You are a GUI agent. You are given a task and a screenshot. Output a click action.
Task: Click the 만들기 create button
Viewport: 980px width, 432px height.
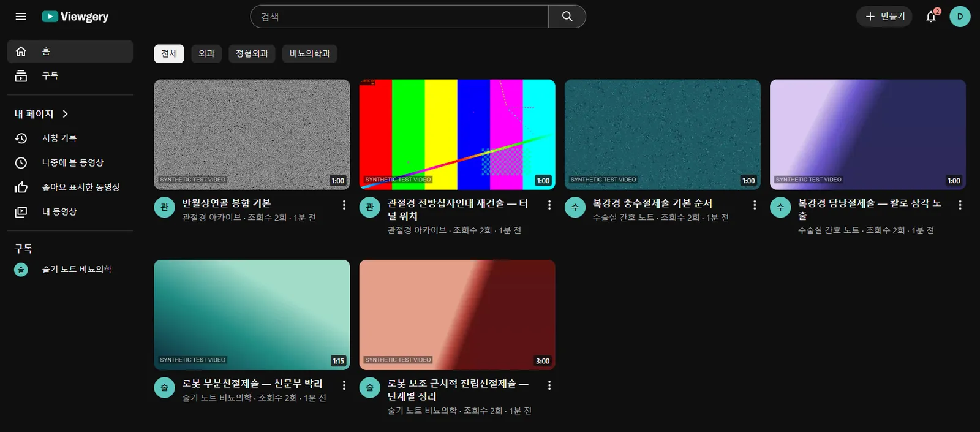tap(884, 17)
